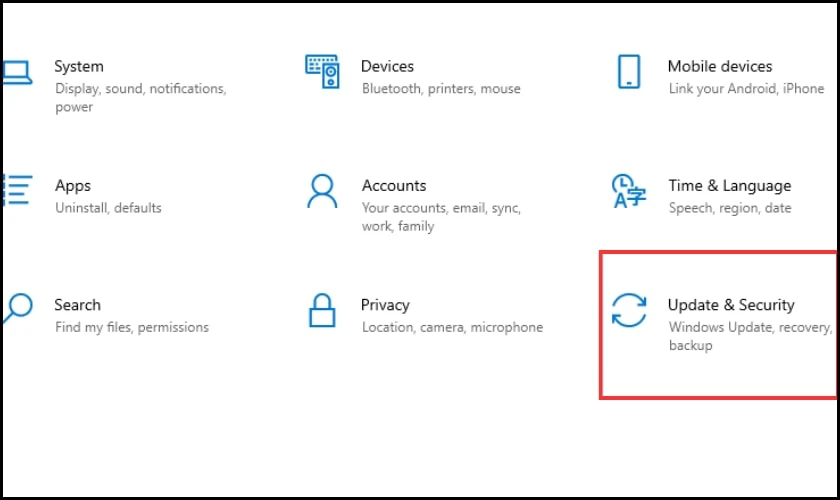Open Update & Security settings title

point(731,305)
